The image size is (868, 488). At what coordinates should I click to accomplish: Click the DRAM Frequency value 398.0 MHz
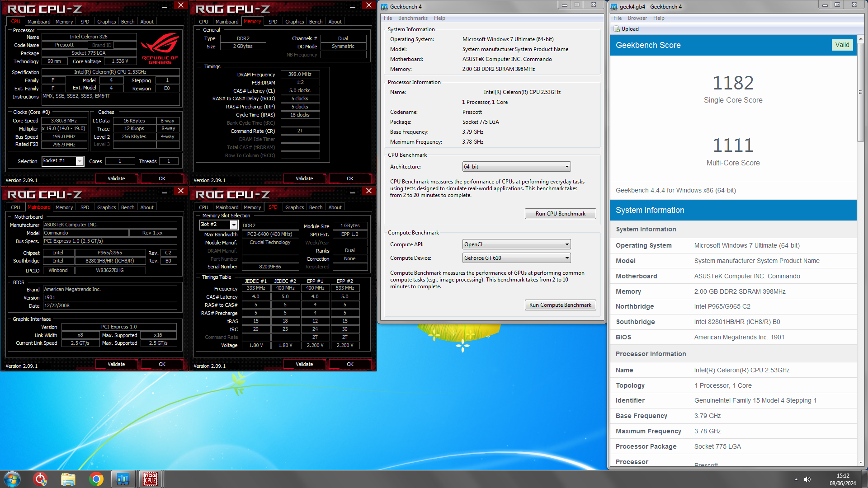click(x=300, y=75)
